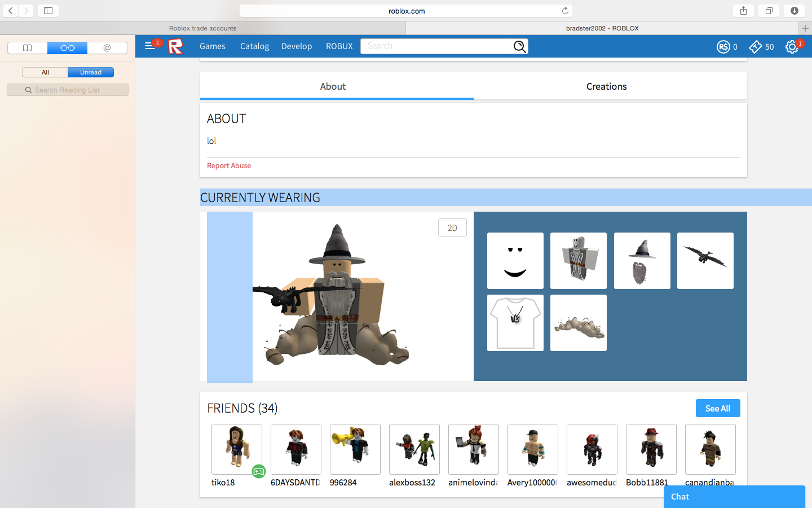Open the Develop menu
Image resolution: width=812 pixels, height=508 pixels.
pos(297,46)
